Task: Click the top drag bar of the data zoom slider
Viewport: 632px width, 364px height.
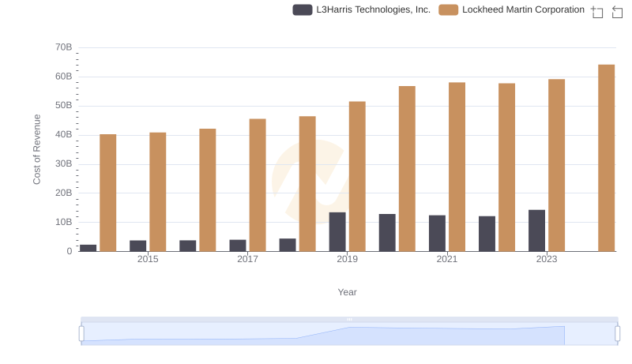Action: (349, 319)
